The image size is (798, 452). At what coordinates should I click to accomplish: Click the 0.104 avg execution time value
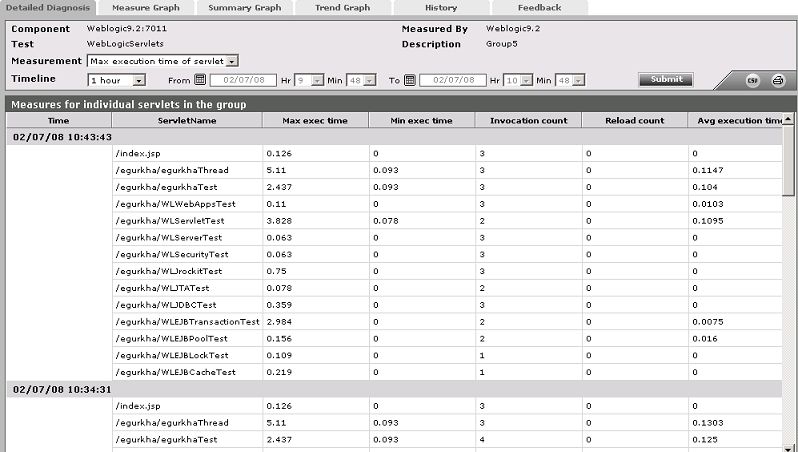click(x=705, y=187)
